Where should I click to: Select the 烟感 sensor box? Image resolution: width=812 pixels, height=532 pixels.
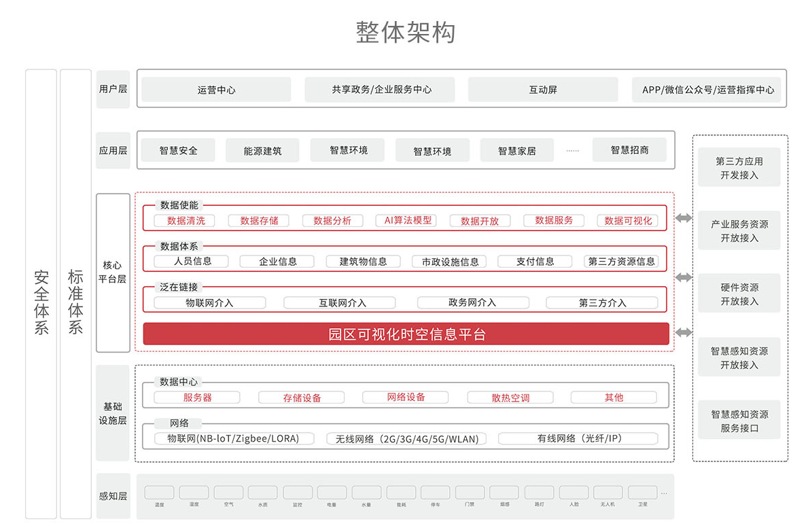[504, 493]
